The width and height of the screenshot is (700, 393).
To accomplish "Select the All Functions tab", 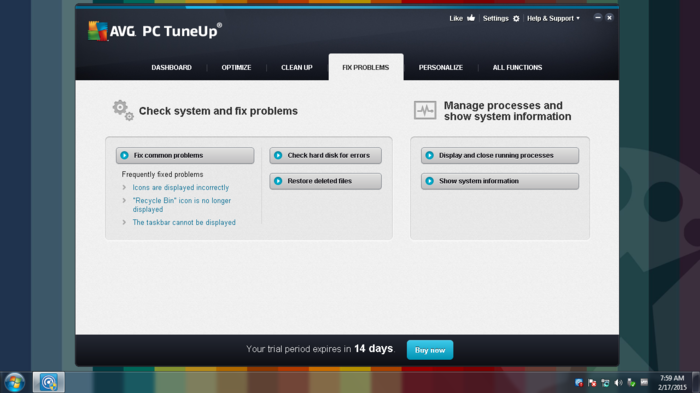I will point(517,67).
